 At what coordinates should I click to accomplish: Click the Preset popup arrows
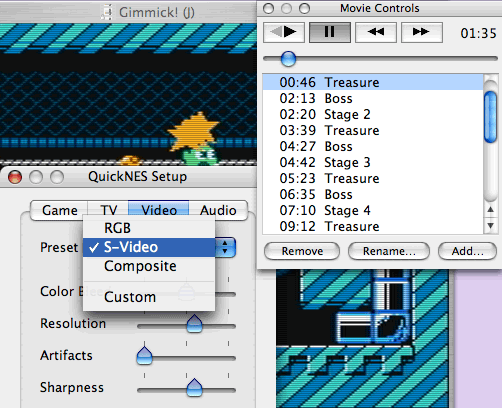click(225, 247)
